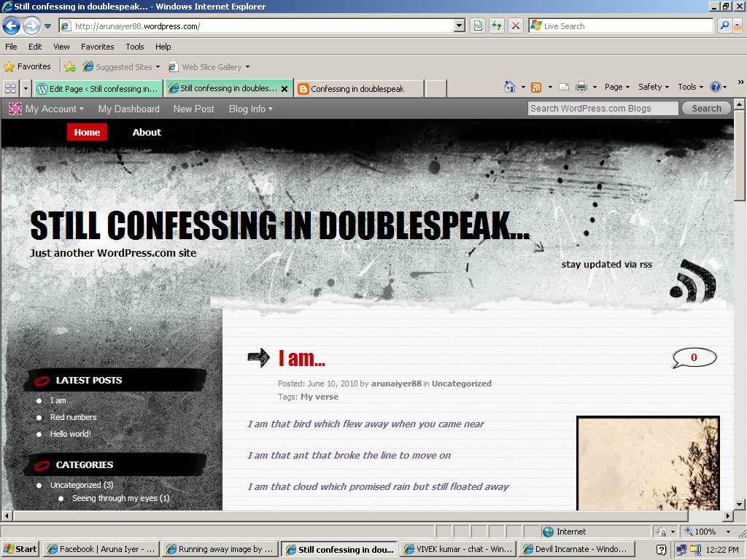Click the magnifier search icon
Viewport: 747px width, 560px height.
point(724,26)
